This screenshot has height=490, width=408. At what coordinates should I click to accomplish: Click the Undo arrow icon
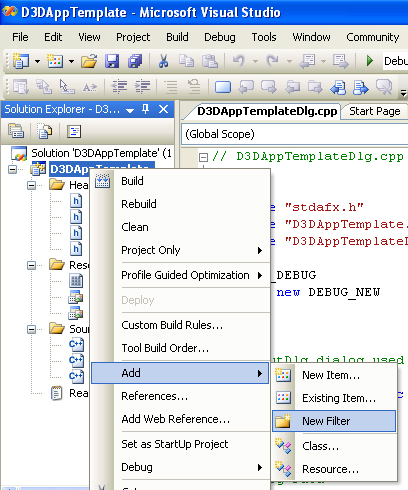tap(239, 61)
